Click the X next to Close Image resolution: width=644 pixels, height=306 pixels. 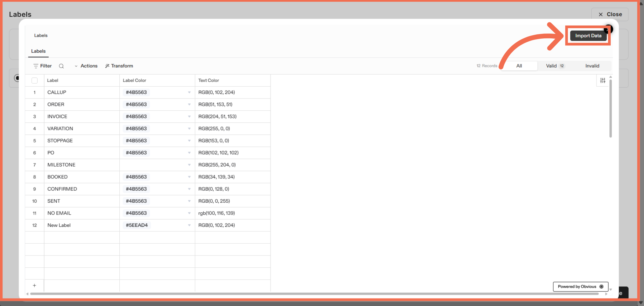(601, 14)
